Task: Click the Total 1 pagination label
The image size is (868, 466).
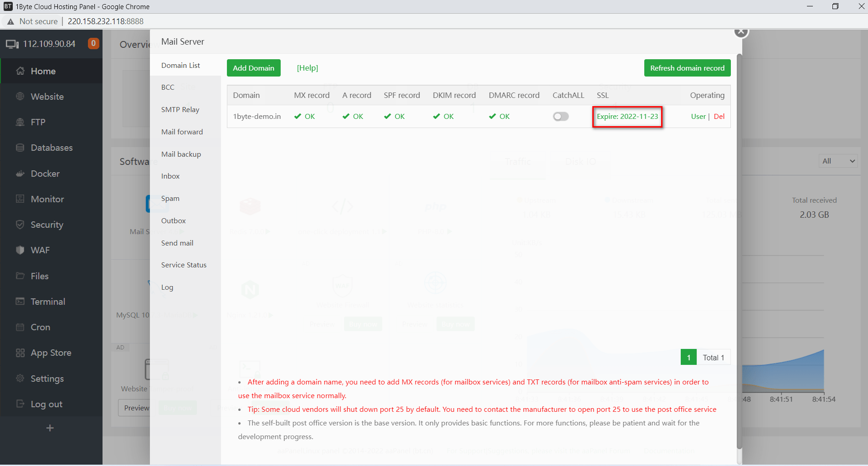Action: [x=713, y=358]
